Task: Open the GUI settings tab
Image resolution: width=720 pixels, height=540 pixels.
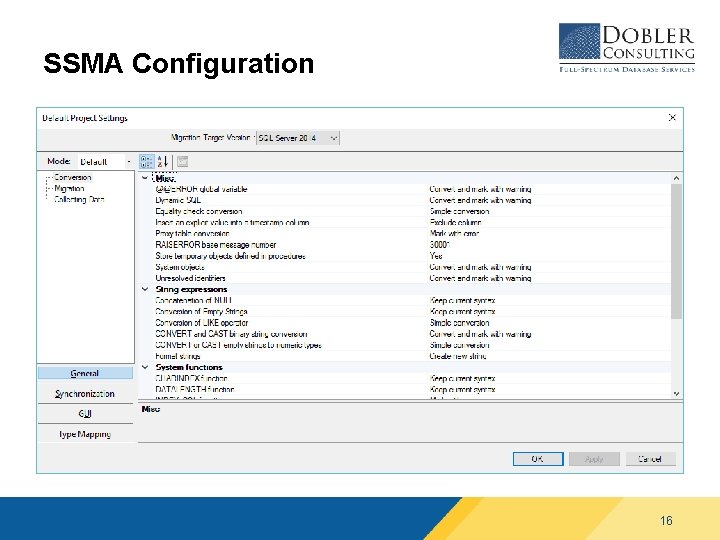Action: pyautogui.click(x=85, y=414)
